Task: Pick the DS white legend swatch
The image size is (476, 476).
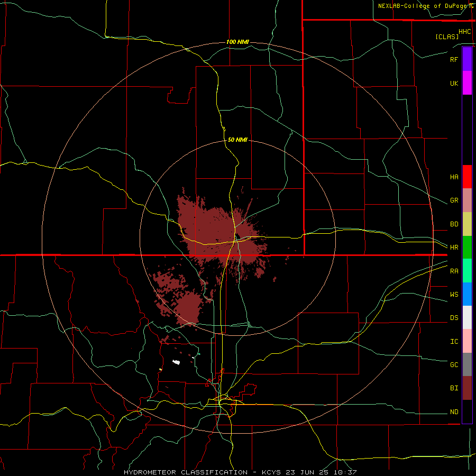Action: 467,317
